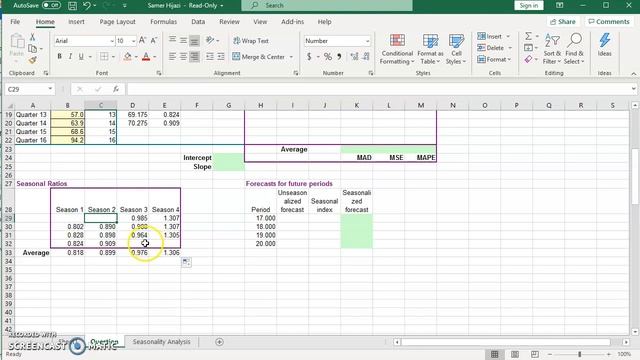Apply Percent Style format

click(328, 57)
